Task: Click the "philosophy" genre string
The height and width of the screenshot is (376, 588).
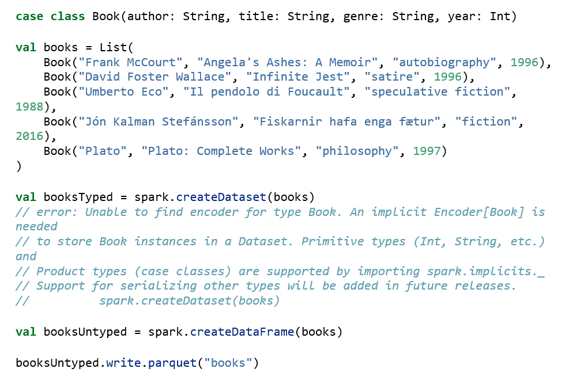Action: click(357, 151)
